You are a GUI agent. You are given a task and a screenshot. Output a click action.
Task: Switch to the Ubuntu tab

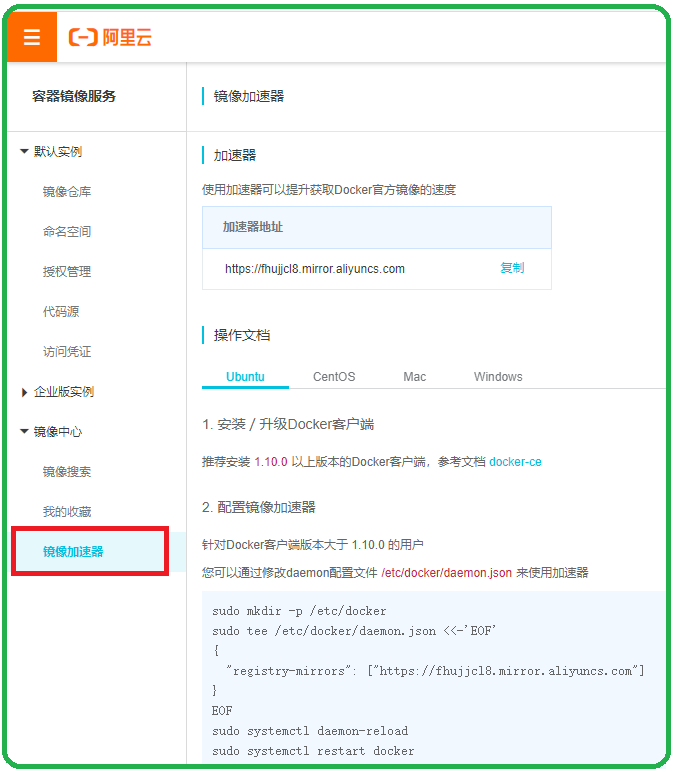point(245,377)
